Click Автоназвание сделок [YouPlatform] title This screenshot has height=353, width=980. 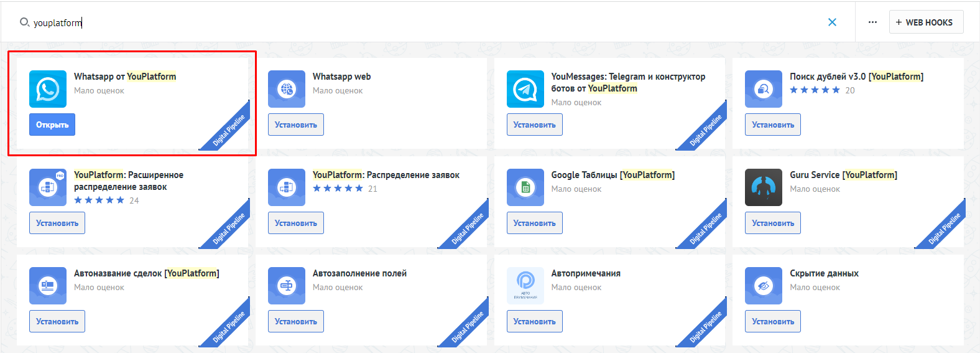(147, 273)
